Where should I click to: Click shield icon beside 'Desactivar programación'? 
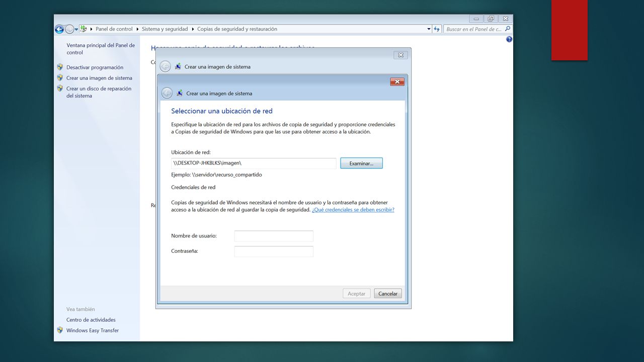click(x=60, y=67)
